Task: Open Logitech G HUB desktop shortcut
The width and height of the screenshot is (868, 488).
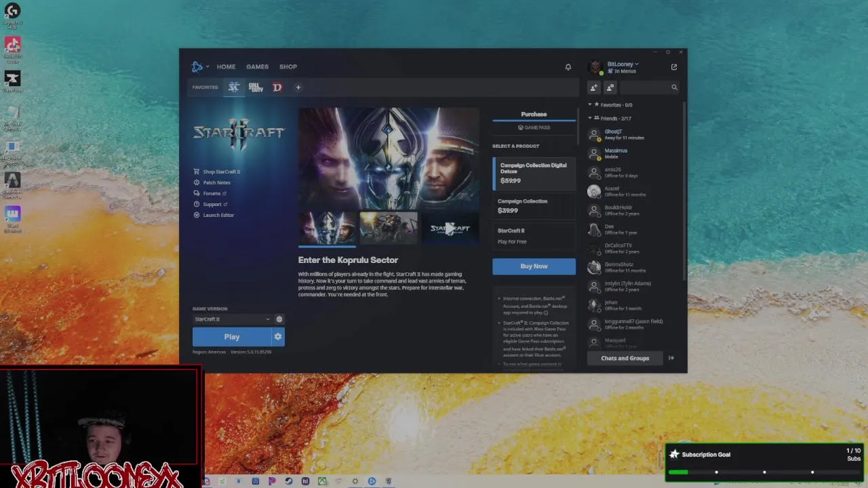Action: 12,16
